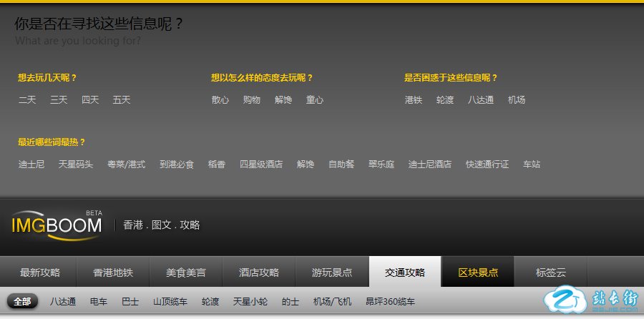This screenshot has width=644, height=319.
Task: Choose the 山顶缆车 subcategory
Action: pyautogui.click(x=170, y=302)
